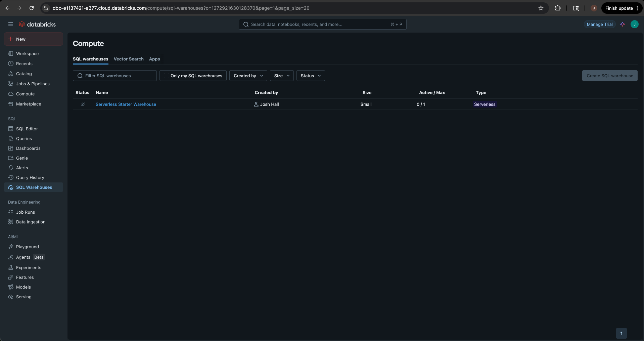The height and width of the screenshot is (341, 644).
Task: Click the Size column header
Action: pos(367,92)
